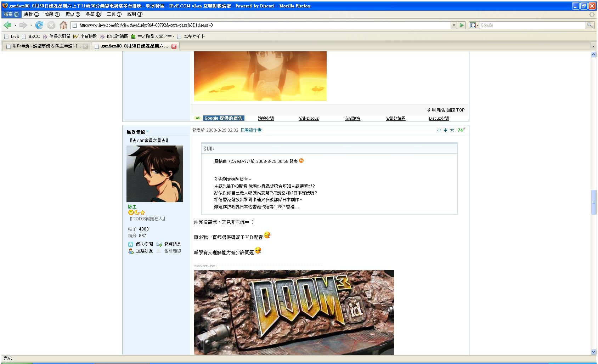598x364 pixels.
Task: Click the emoticon after TVB配音 line
Action: pyautogui.click(x=267, y=235)
